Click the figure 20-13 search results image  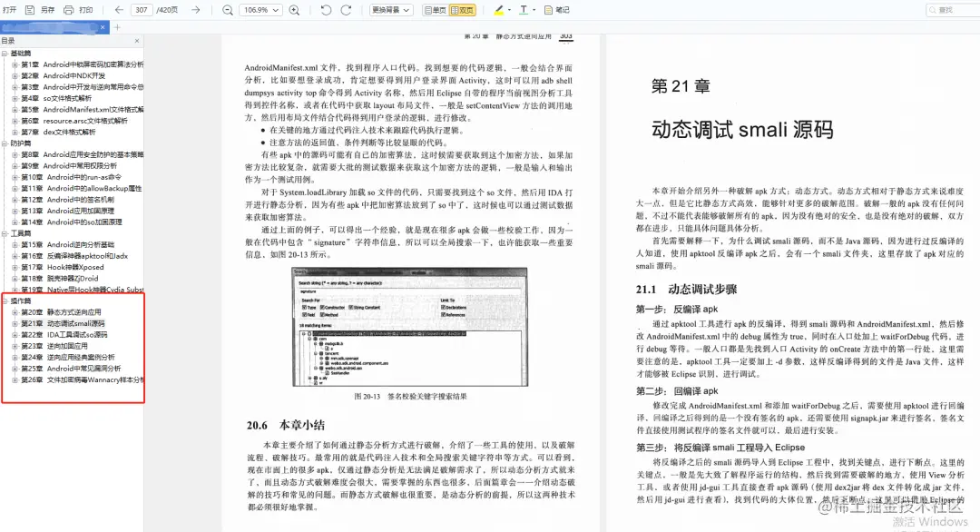pyautogui.click(x=410, y=327)
